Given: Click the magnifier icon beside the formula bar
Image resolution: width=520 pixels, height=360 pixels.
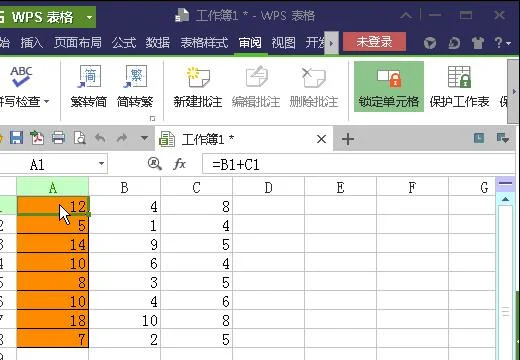Looking at the screenshot, I should point(155,164).
